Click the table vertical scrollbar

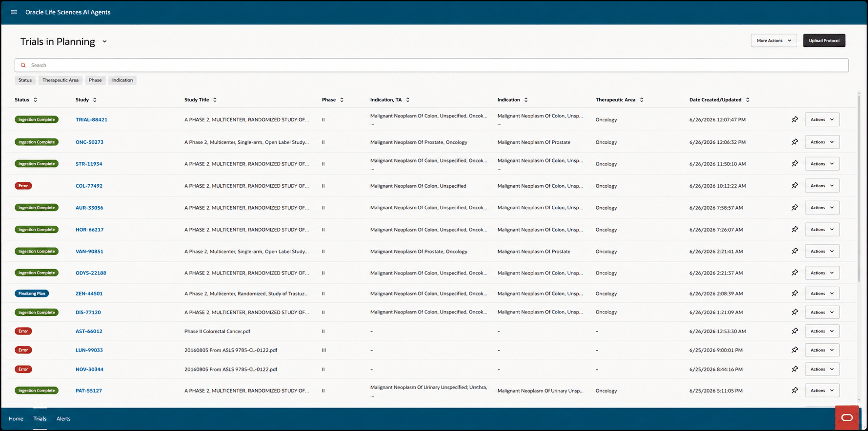point(859,188)
